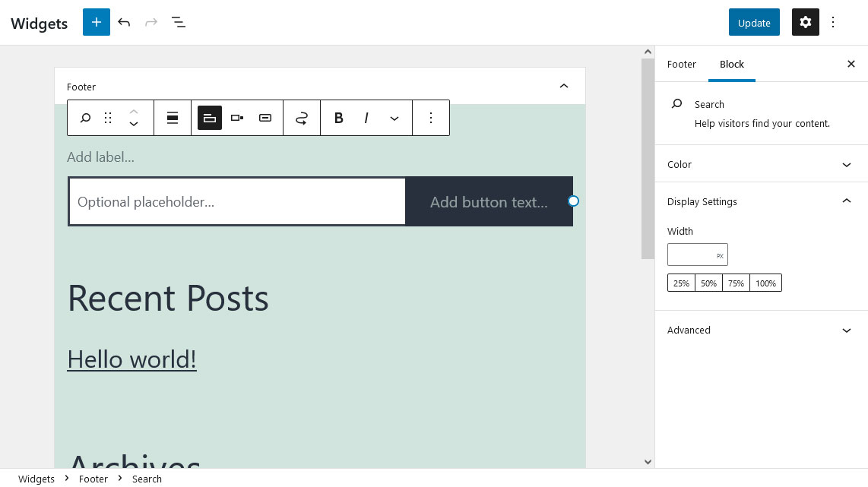Grab the block drag handle icon

(107, 118)
